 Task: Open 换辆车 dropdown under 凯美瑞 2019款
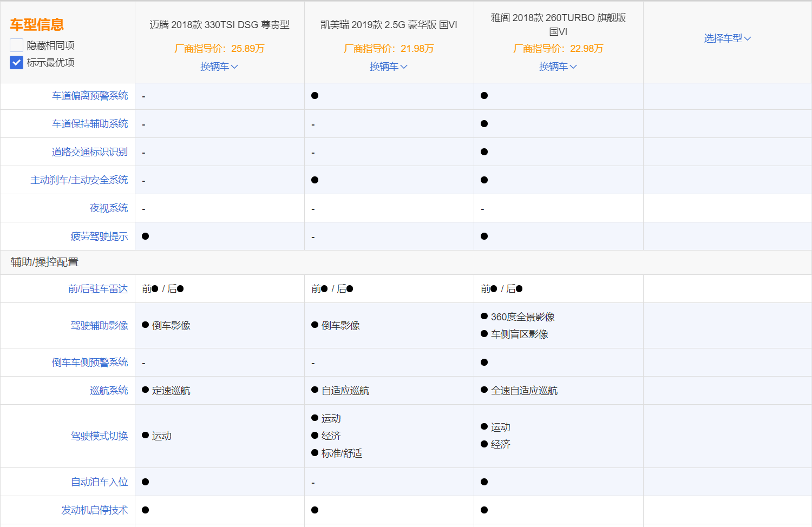pos(389,67)
